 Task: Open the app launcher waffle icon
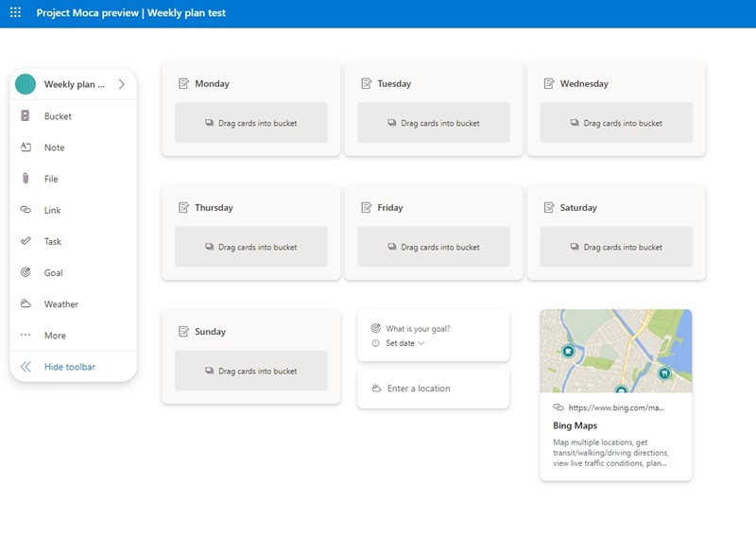15,13
